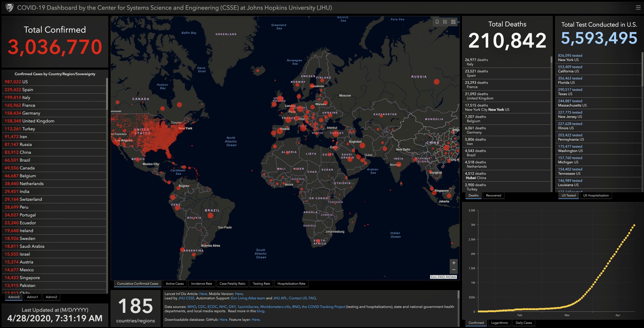
Task: Open the CDC data source link
Action: tap(202, 307)
